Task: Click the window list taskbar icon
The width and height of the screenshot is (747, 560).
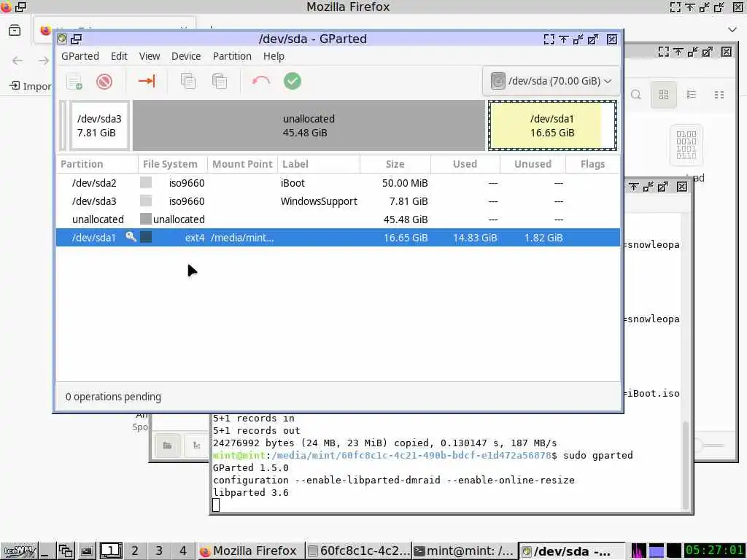Action: coord(66,551)
